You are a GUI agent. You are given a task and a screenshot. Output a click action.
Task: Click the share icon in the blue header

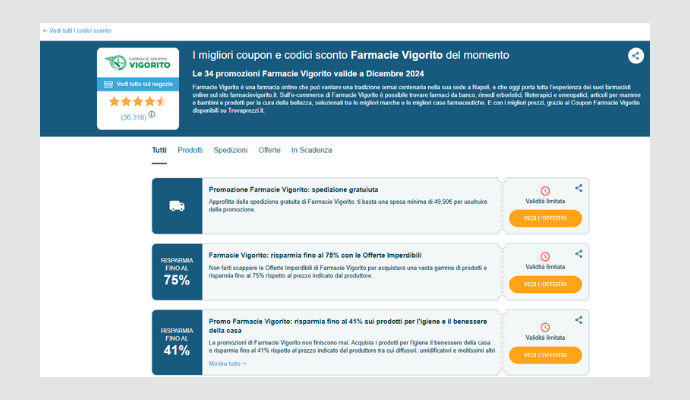point(635,56)
